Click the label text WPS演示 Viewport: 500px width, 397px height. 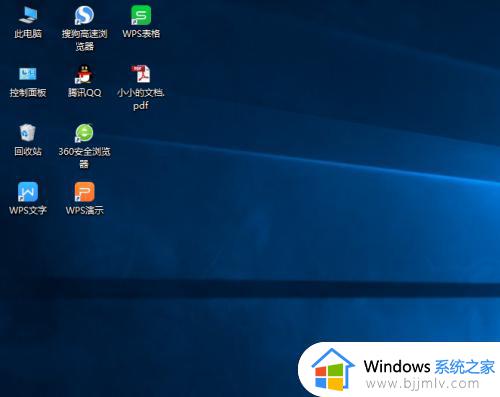85,210
